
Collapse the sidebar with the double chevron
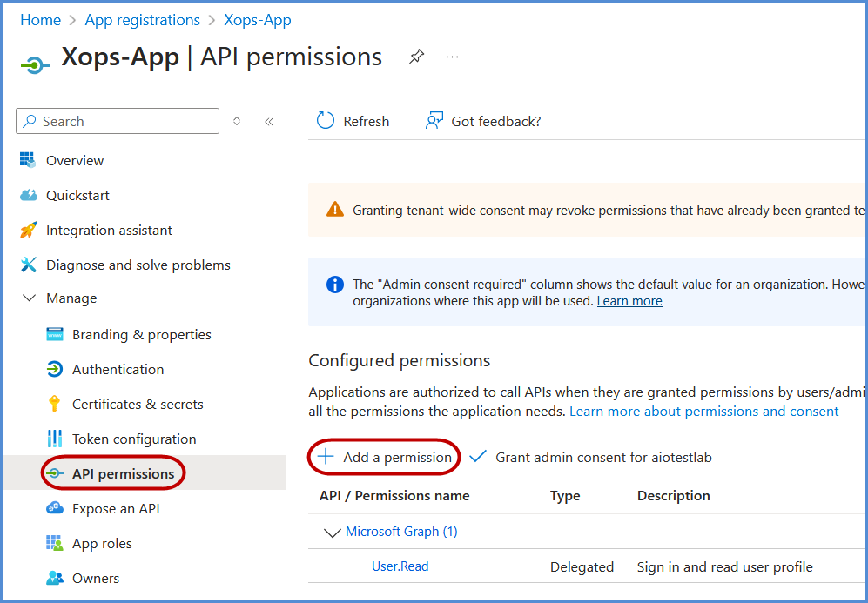269,122
